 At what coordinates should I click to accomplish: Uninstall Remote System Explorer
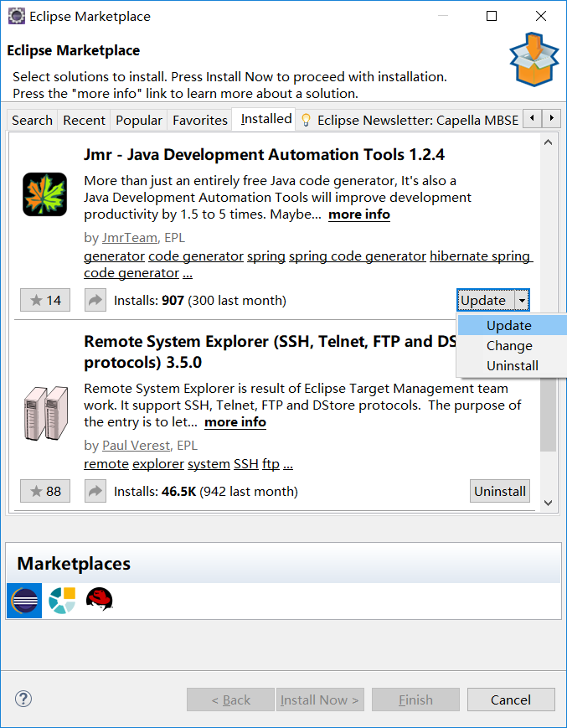point(500,491)
